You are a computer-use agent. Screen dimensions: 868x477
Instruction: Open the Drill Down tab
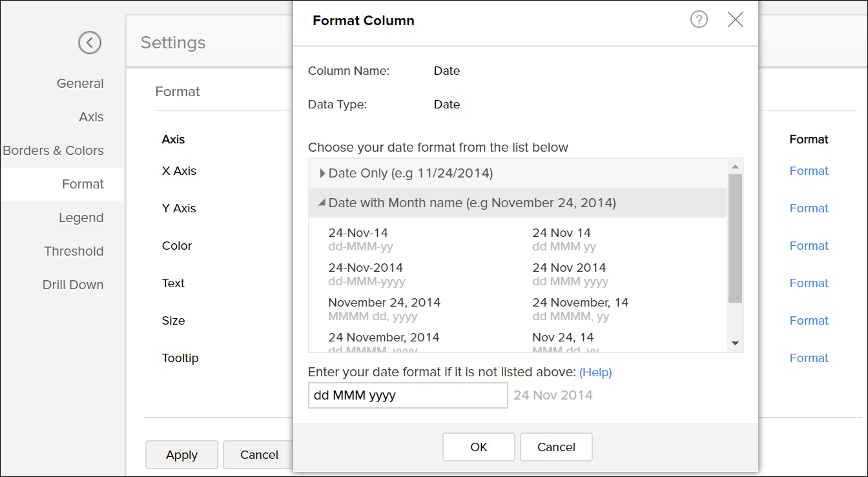[x=73, y=285]
